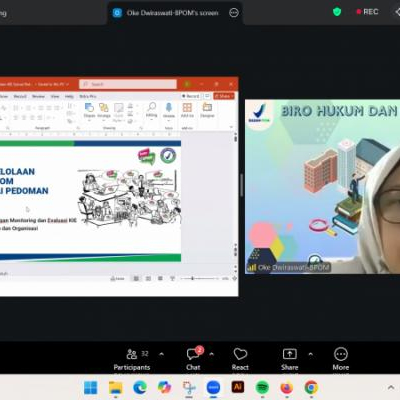Collapse the PowerPoint ribbon chevron
Viewport: 400px width, 400px height.
231,127
